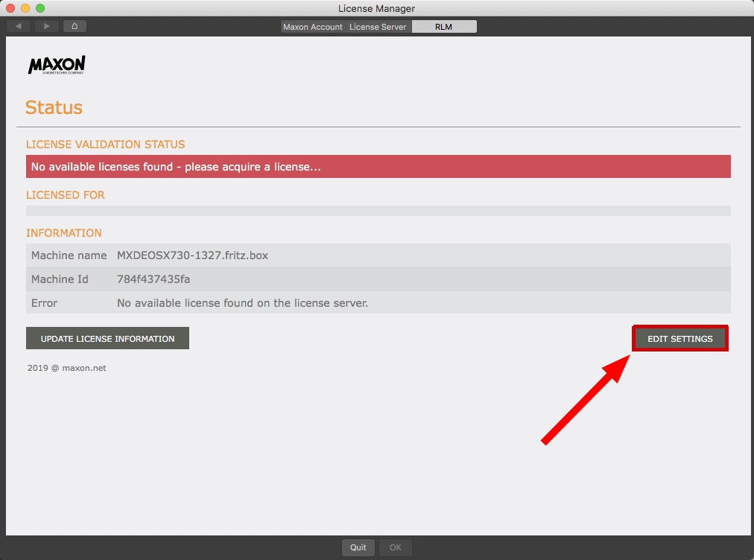Minimize the window with yellow button
Image resolution: width=754 pixels, height=560 pixels.
pyautogui.click(x=25, y=8)
